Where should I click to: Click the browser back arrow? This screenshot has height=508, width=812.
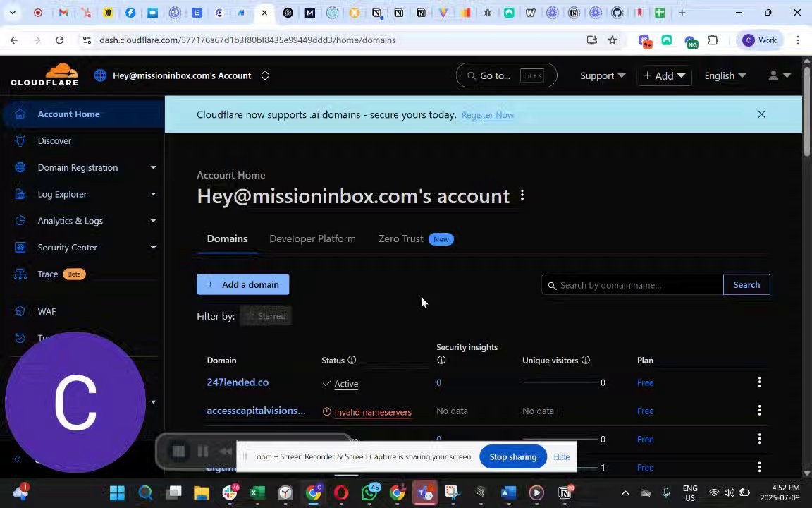pos(14,40)
